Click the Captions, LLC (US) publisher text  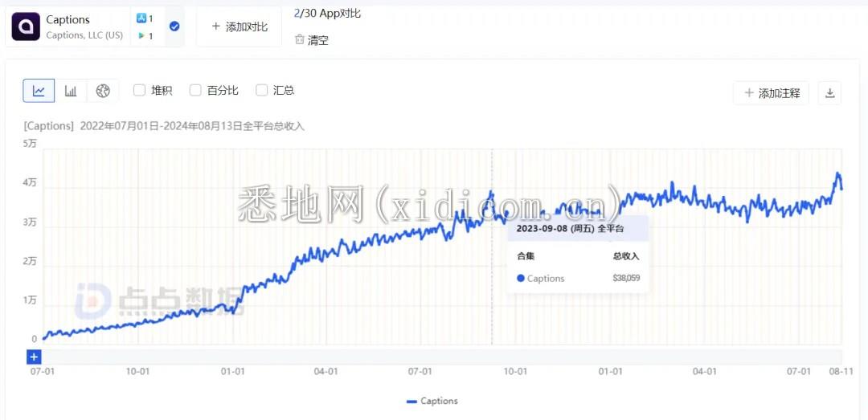(84, 35)
